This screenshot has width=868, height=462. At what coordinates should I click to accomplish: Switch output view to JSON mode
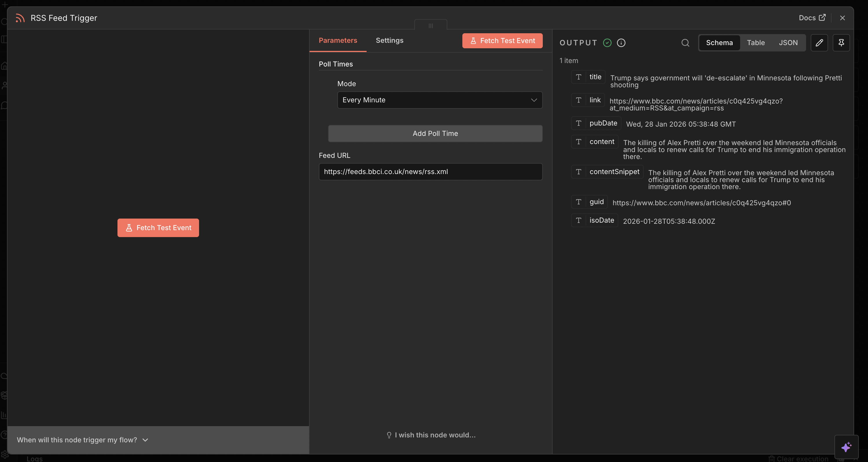coord(788,42)
